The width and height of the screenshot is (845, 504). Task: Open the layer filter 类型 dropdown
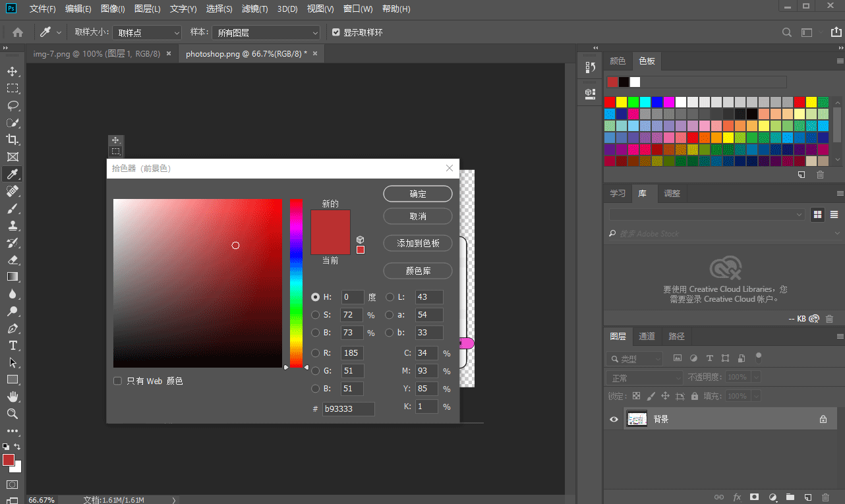pyautogui.click(x=635, y=359)
